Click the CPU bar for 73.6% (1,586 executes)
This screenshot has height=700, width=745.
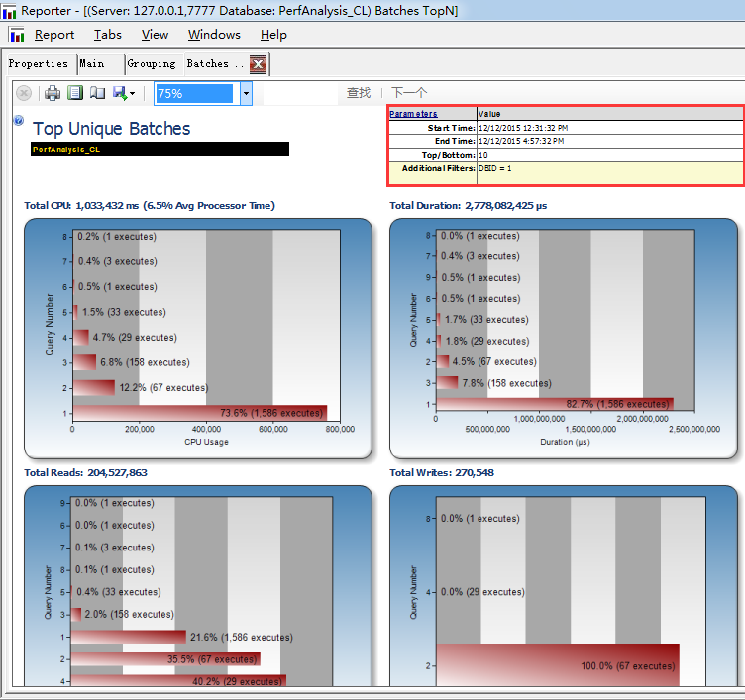(199, 413)
